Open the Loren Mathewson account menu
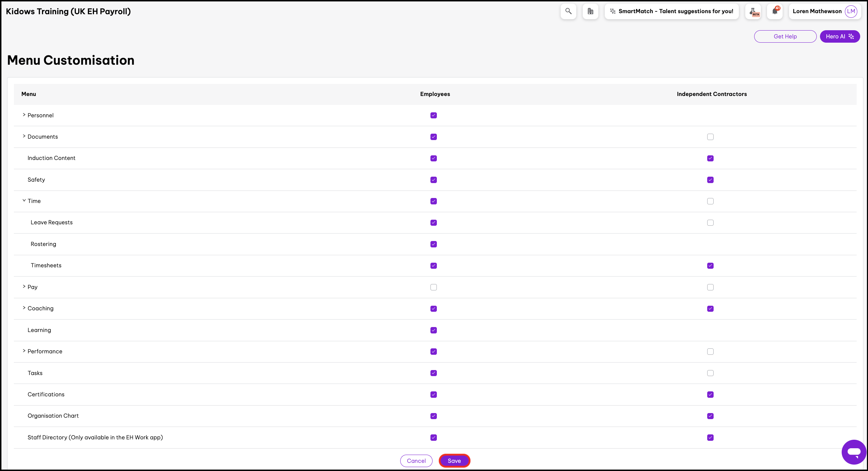Viewport: 868px width, 471px height. click(817, 11)
